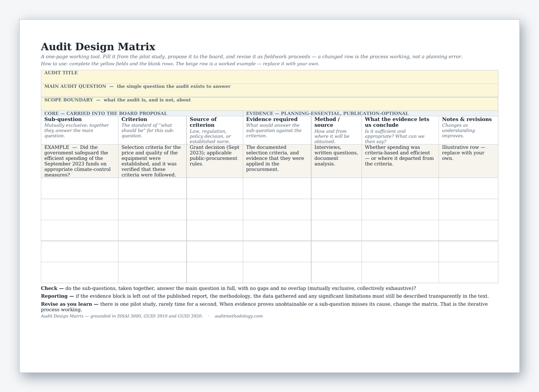The width and height of the screenshot is (539, 392).
Task: Click the "Revise as you learn —" note
Action: click(x=264, y=307)
